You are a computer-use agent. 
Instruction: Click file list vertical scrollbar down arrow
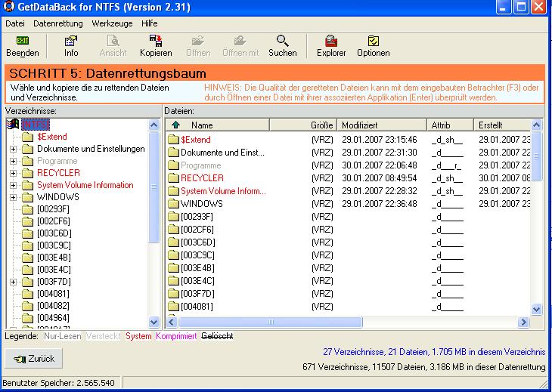tap(536, 310)
